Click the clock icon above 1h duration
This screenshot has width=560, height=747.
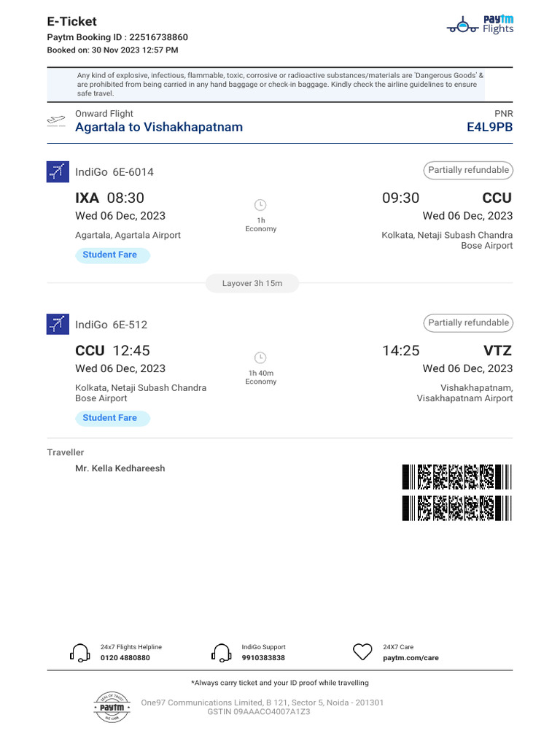click(260, 205)
